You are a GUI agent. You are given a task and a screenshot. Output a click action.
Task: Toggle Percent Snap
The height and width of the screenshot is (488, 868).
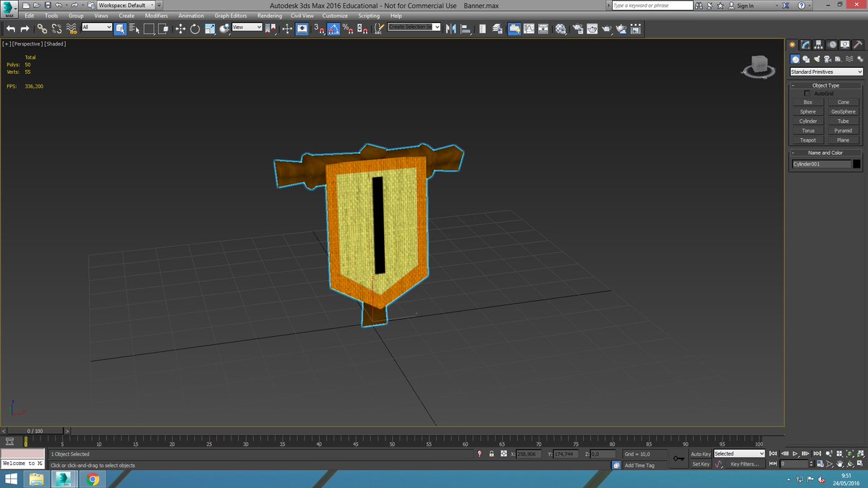pyautogui.click(x=348, y=29)
